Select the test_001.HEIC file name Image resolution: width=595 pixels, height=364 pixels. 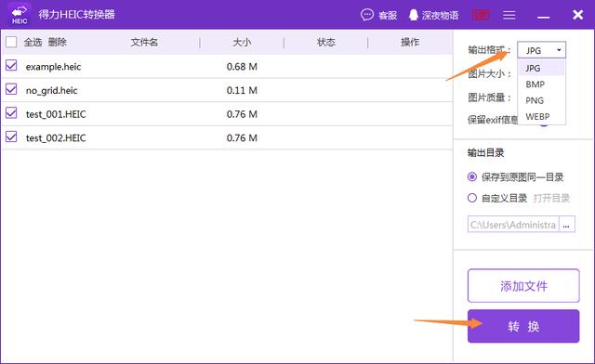point(56,114)
